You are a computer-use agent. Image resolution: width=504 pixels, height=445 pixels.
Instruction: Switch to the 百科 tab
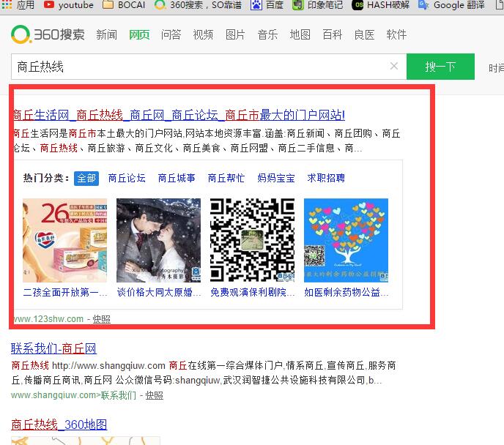(x=332, y=34)
